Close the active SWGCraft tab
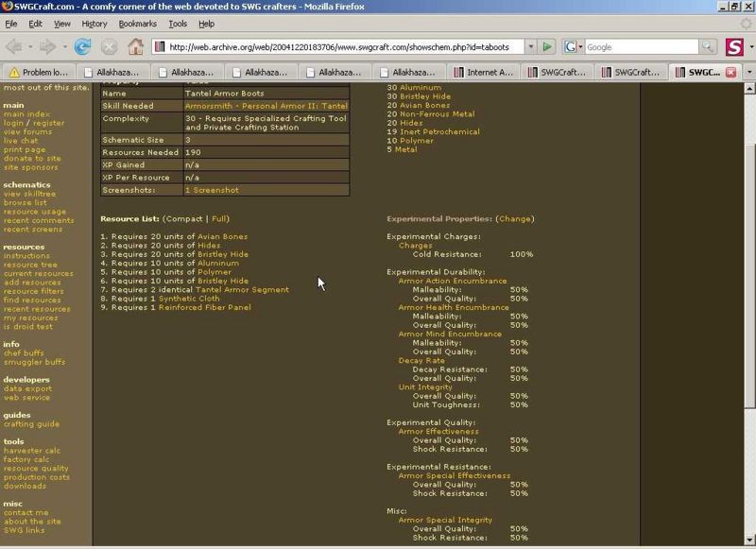 pyautogui.click(x=730, y=72)
